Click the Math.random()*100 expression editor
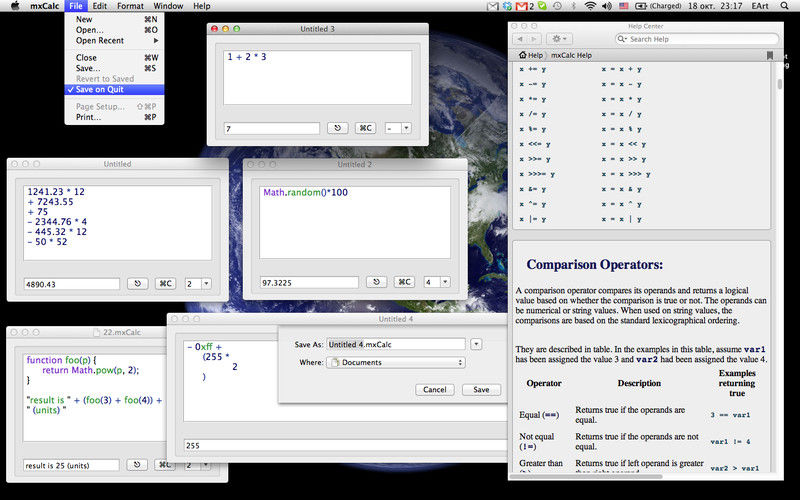800x500 pixels. pos(355,222)
